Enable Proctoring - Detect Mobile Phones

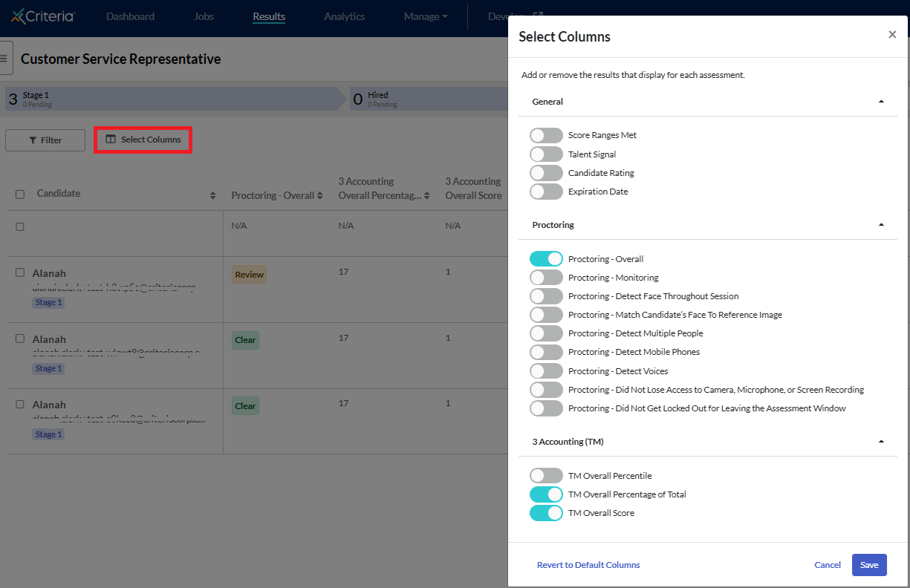546,352
